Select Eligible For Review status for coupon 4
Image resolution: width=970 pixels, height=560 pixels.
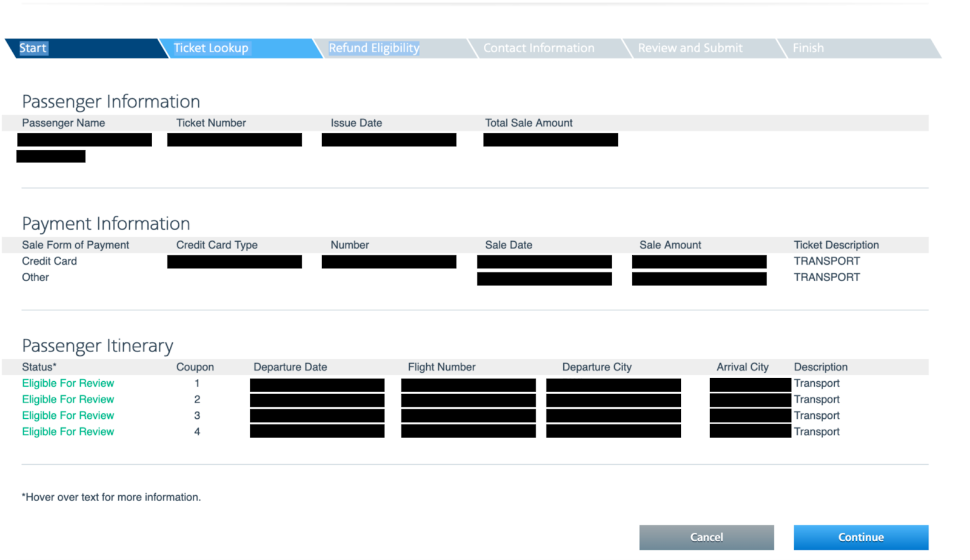[x=68, y=432]
